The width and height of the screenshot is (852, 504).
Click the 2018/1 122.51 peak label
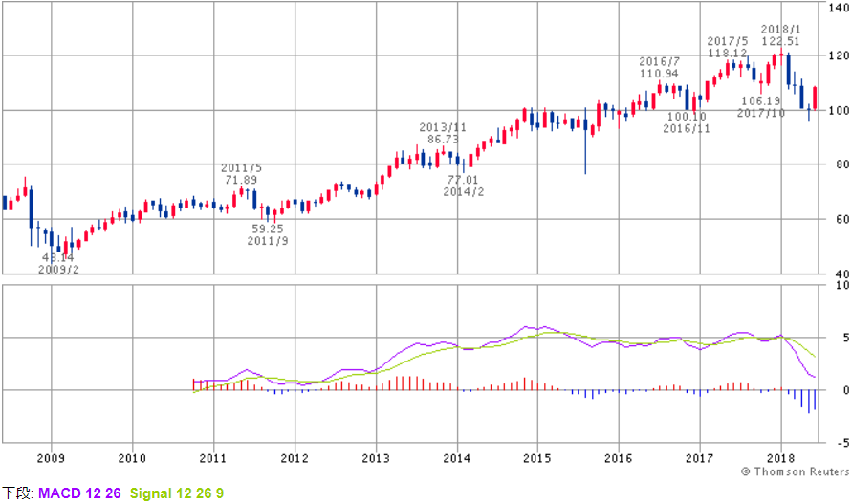pyautogui.click(x=781, y=35)
